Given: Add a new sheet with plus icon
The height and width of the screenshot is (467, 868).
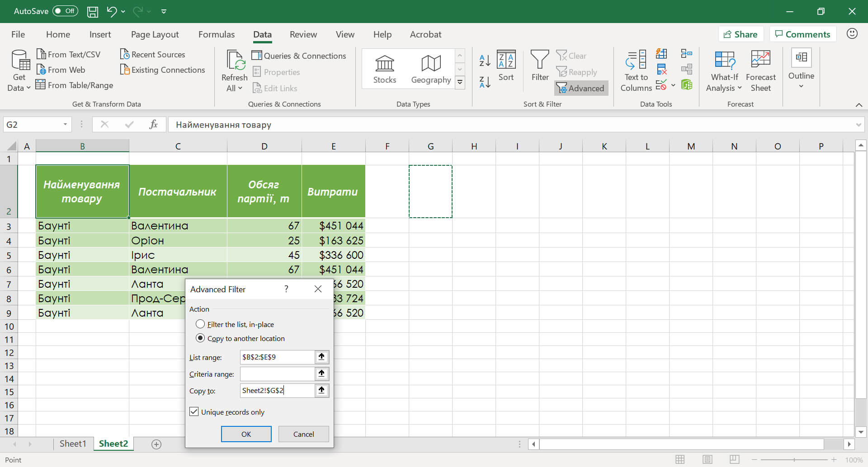Looking at the screenshot, I should point(156,444).
